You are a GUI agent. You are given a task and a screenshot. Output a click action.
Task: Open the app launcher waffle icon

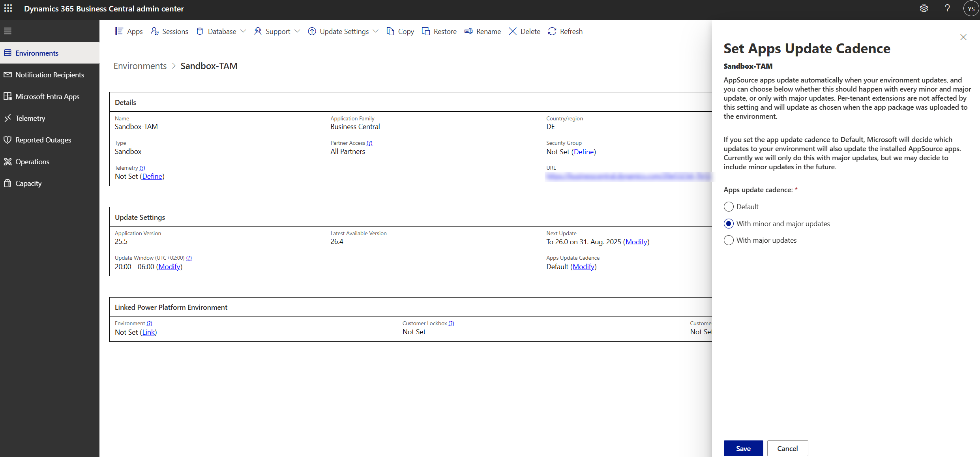(x=8, y=8)
